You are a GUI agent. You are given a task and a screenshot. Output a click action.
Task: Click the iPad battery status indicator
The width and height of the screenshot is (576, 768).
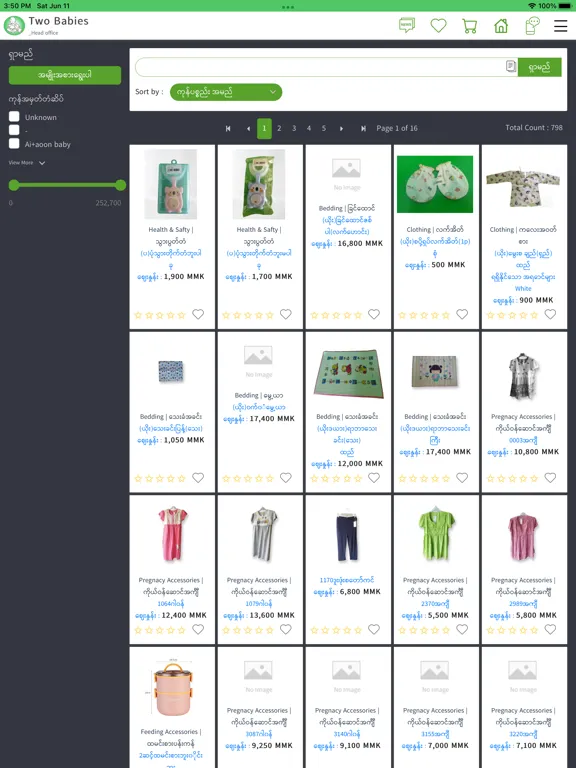click(564, 5)
